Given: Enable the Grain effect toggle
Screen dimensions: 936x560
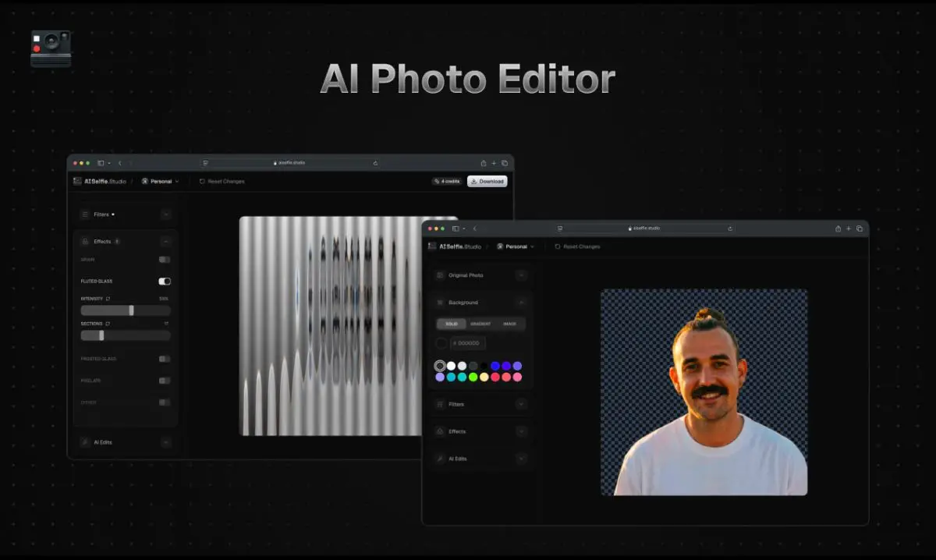Looking at the screenshot, I should (163, 258).
